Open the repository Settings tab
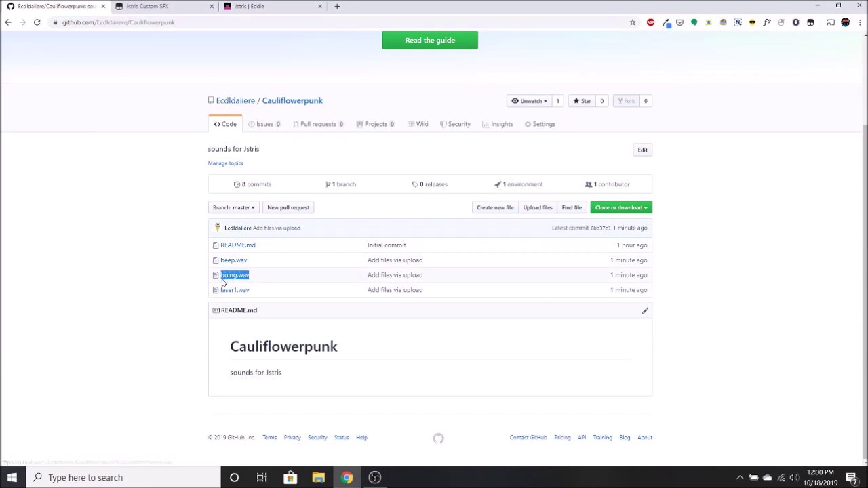 (x=540, y=124)
